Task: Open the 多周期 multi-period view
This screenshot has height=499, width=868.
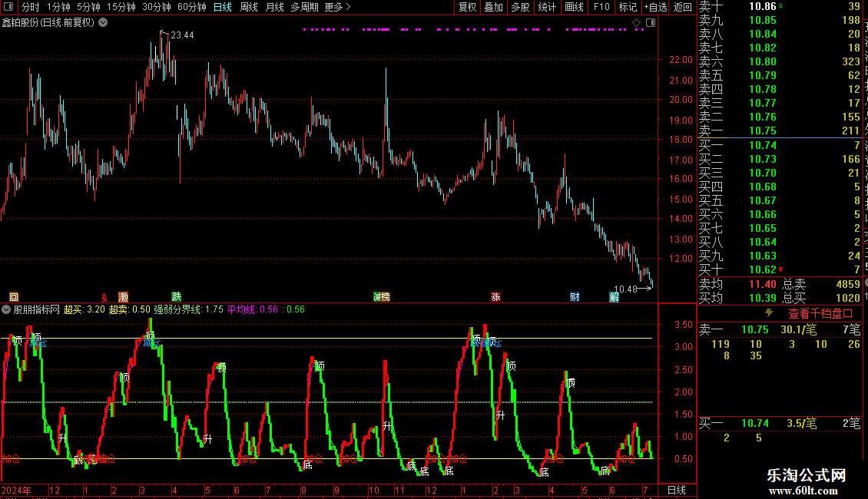Action: point(304,7)
